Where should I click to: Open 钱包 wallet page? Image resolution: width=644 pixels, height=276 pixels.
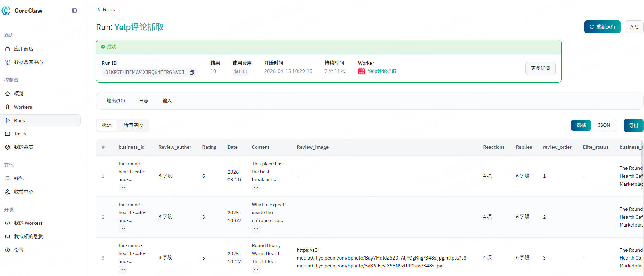19,178
